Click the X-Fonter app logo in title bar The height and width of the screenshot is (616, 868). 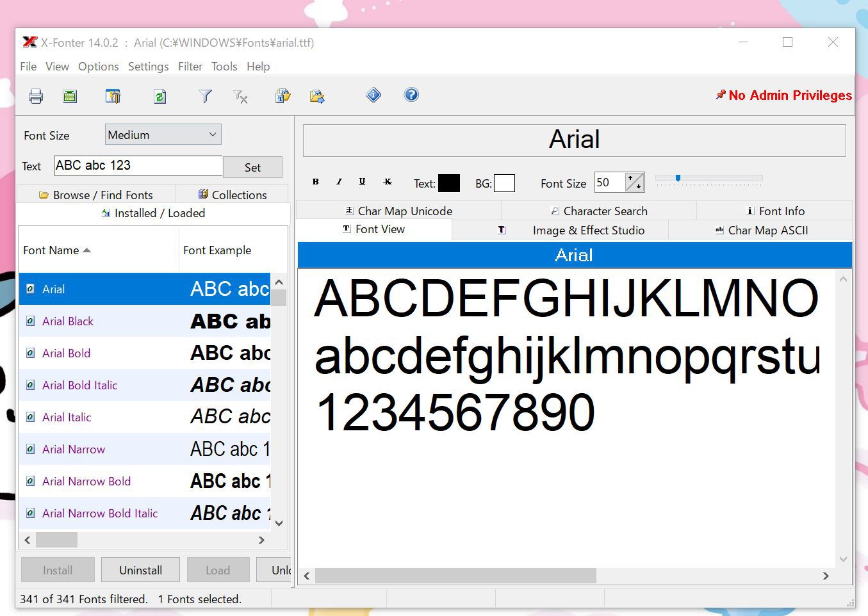29,42
